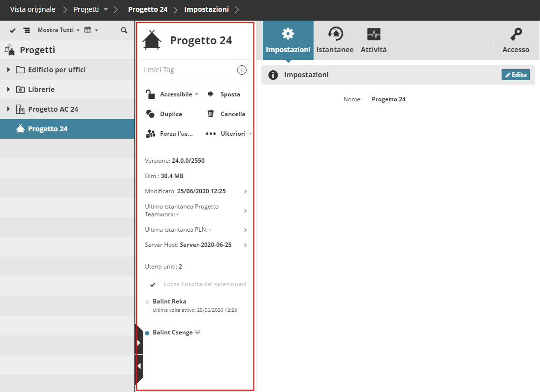Click the Sposta arrow icon

210,94
